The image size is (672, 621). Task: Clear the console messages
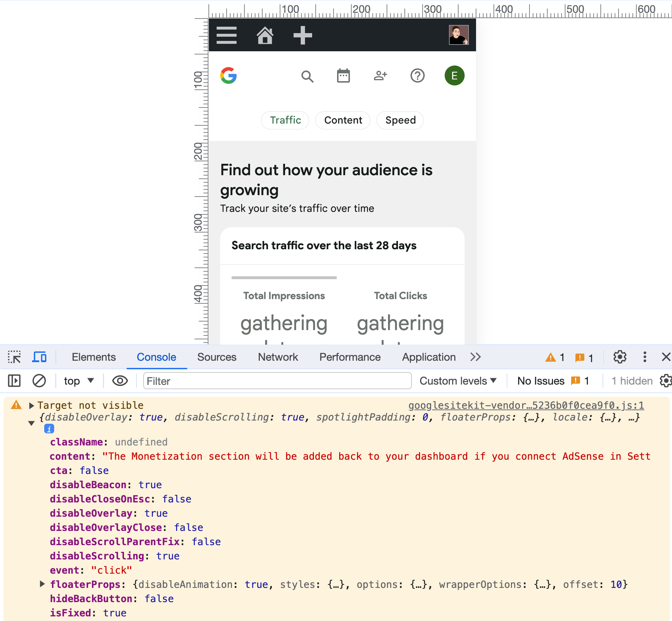click(39, 381)
